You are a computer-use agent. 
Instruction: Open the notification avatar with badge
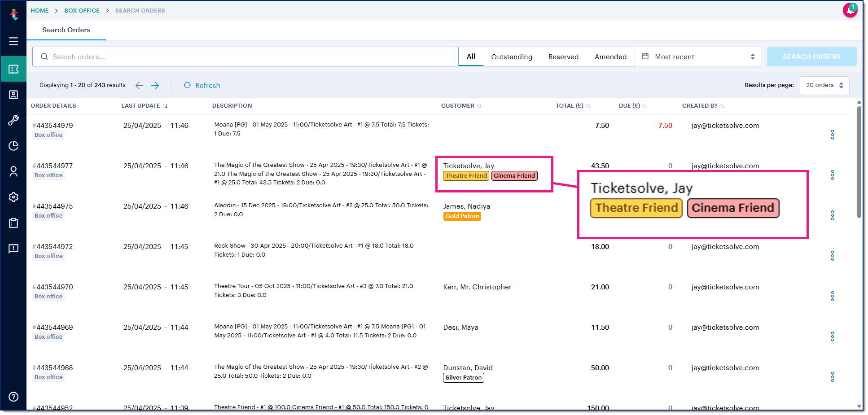coord(850,10)
